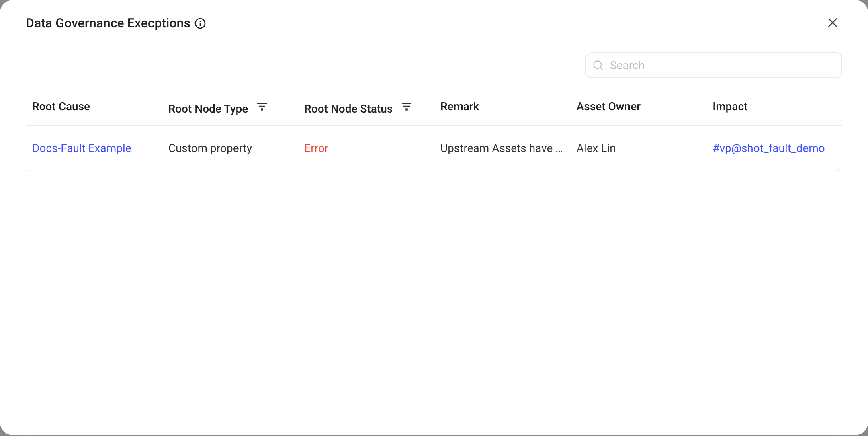Select the Custom property cell
The image size is (868, 436).
tap(210, 148)
